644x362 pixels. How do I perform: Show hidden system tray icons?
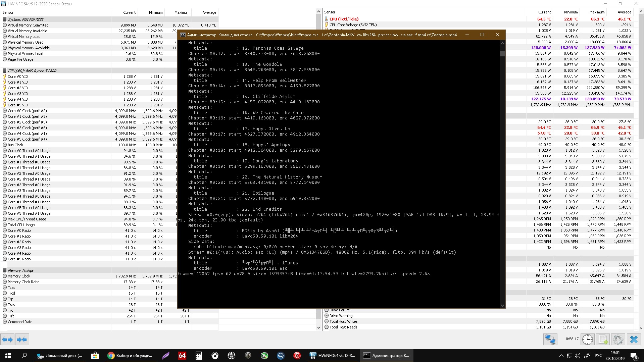point(561,356)
